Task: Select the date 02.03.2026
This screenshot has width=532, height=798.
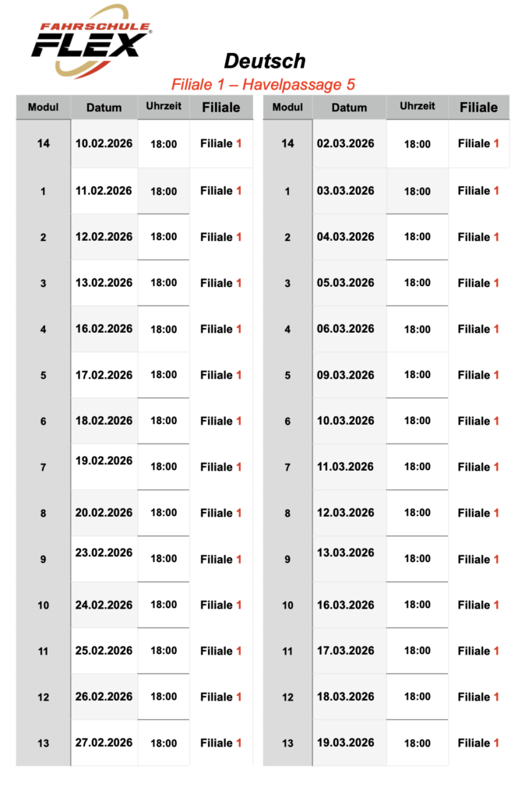Action: tap(346, 143)
